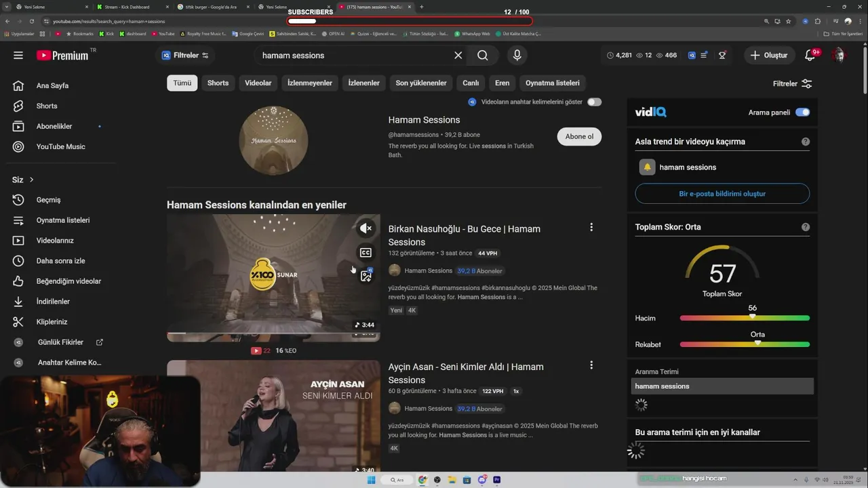Unmute the Birkan Nasuhoğlu video preview
The image size is (868, 488).
(366, 228)
